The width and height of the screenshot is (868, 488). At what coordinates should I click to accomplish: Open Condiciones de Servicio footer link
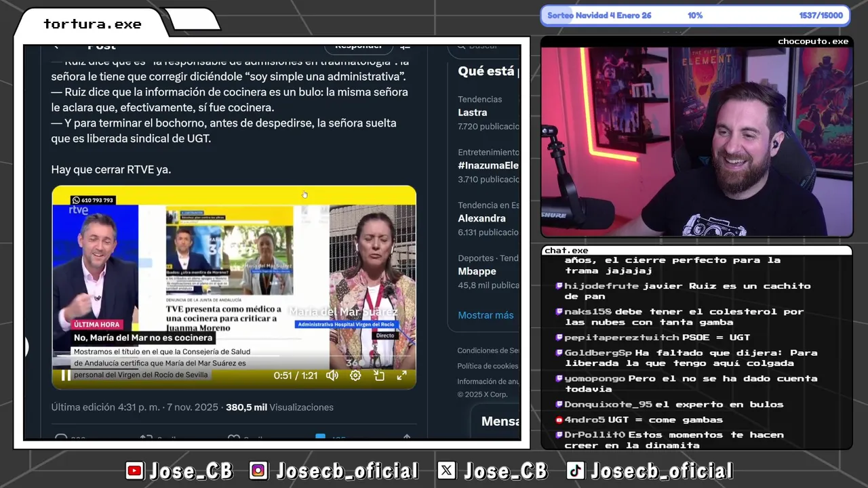click(488, 350)
